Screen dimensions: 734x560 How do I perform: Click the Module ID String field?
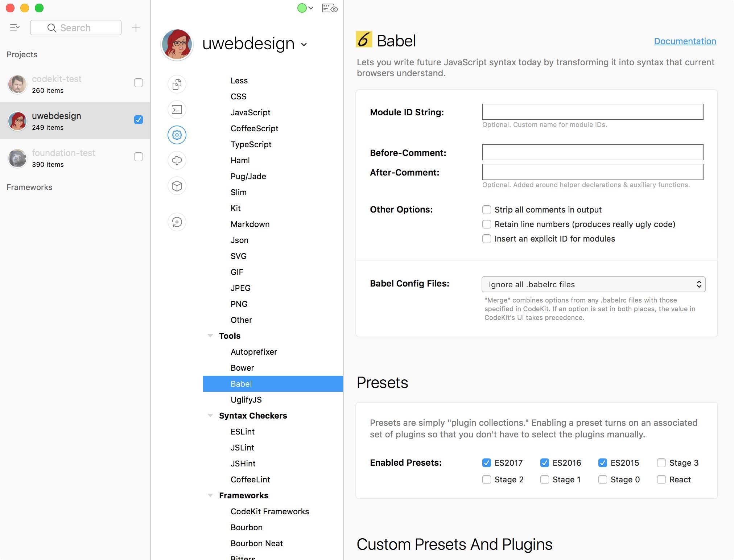[x=593, y=112]
